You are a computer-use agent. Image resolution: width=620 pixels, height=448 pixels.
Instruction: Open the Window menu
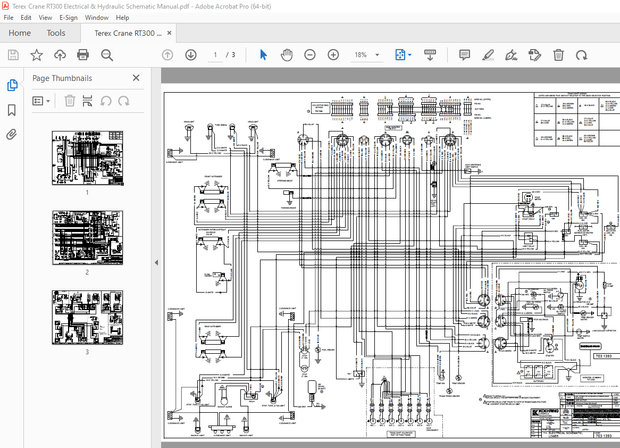[96, 18]
